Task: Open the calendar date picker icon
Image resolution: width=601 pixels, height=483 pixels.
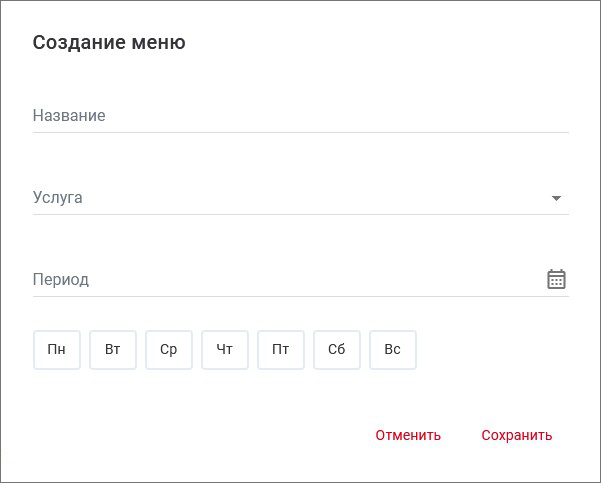Action: 556,279
